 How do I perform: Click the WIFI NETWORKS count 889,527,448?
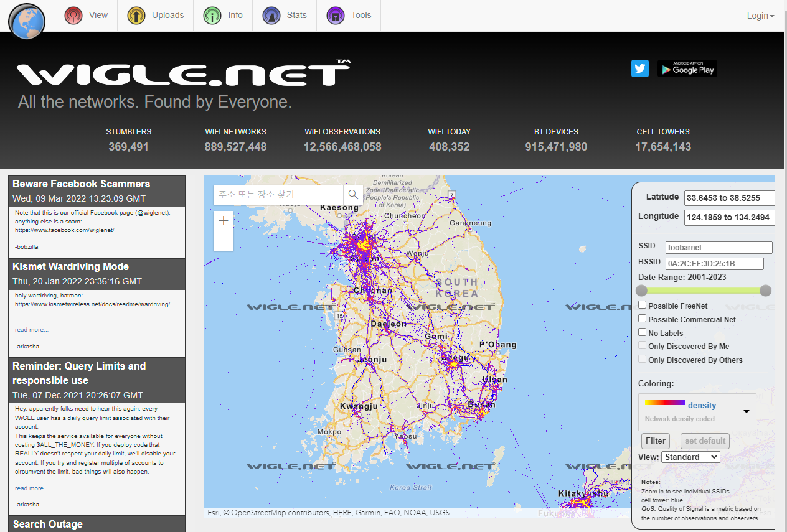(x=235, y=147)
